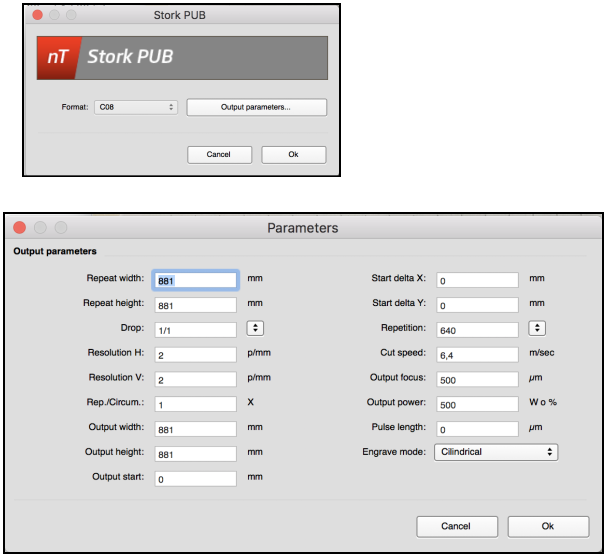Edit the Resolution V field
The height and width of the screenshot is (557, 604).
(x=196, y=380)
